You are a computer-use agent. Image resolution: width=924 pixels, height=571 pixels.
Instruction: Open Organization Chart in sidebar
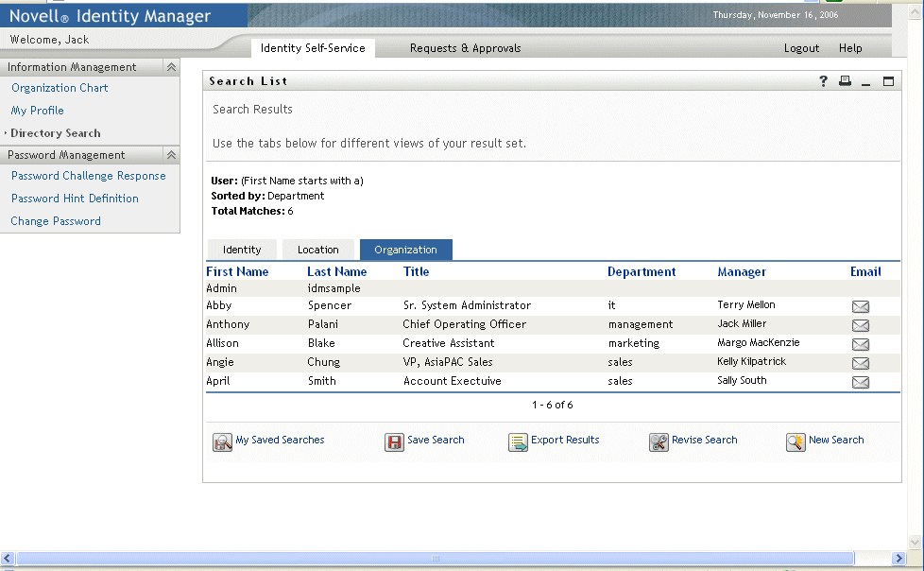point(60,88)
